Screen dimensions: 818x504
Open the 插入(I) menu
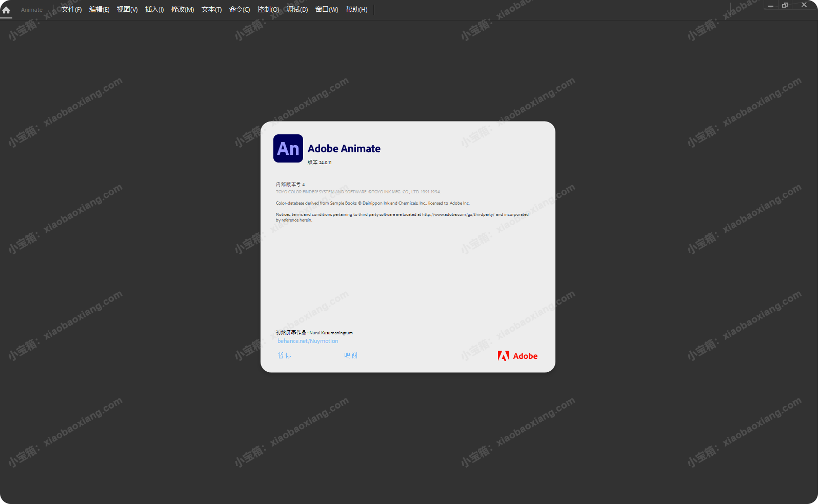coord(154,10)
